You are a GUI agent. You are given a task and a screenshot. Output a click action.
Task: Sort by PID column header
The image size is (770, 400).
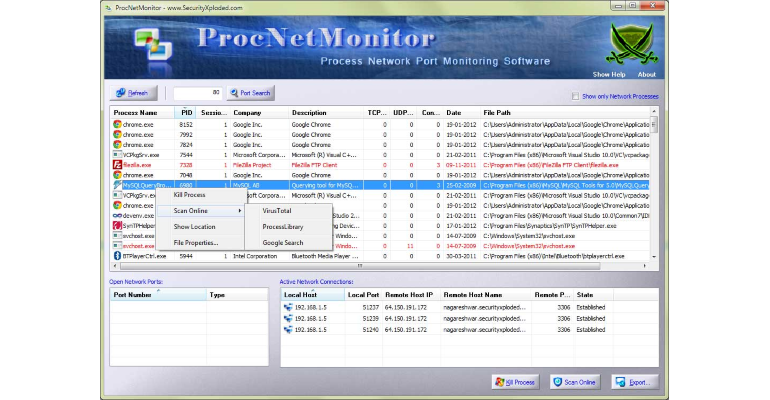185,112
